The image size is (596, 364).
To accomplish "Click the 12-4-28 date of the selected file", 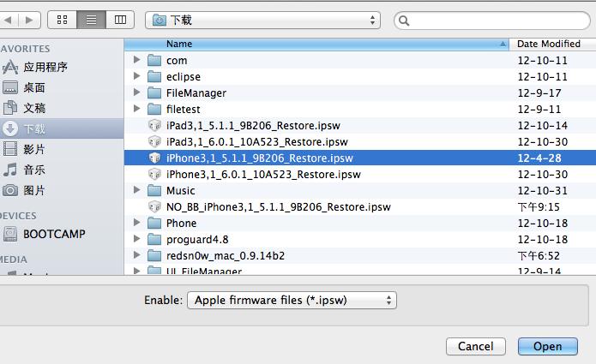I will pyautogui.click(x=539, y=158).
